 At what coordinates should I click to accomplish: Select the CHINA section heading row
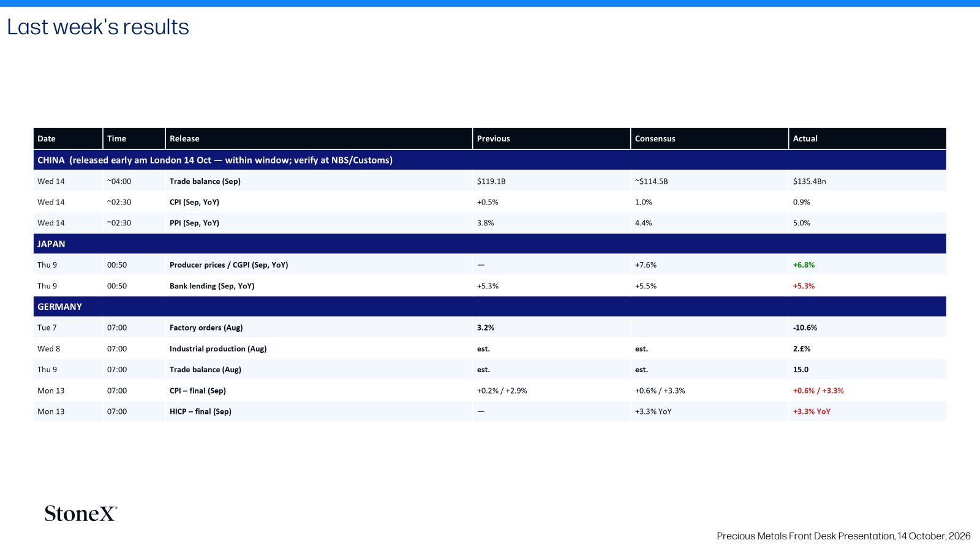click(x=490, y=160)
